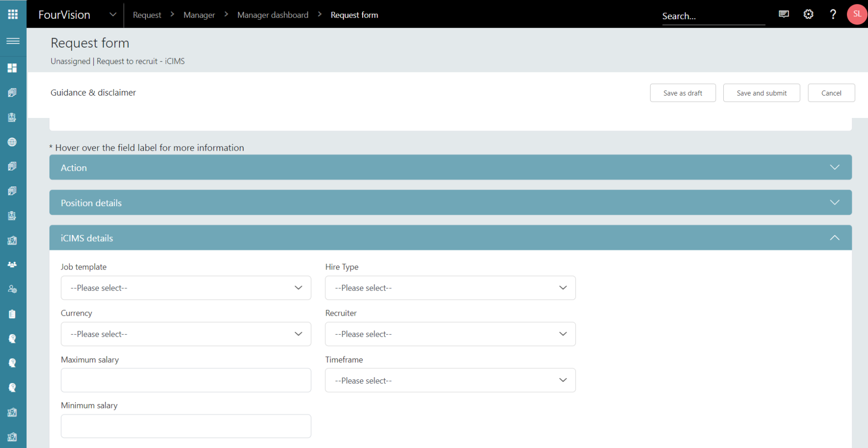Viewport: 868px width, 448px height.
Task: Click the 'Request to recruit - iCIMS' subtitle
Action: point(140,61)
